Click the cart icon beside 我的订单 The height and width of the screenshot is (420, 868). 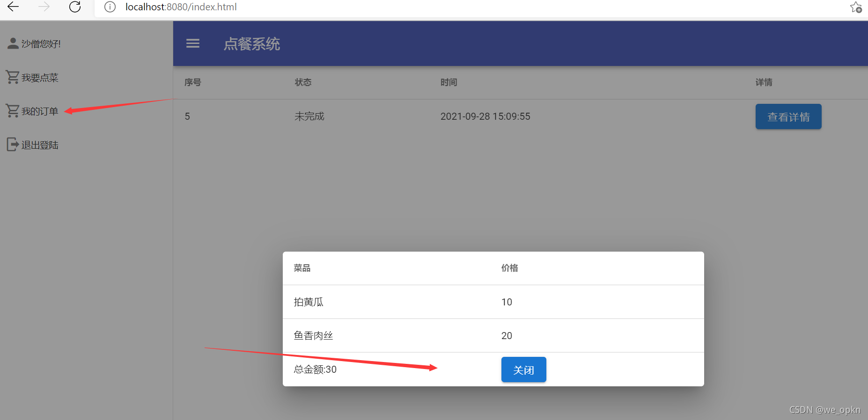tap(12, 111)
